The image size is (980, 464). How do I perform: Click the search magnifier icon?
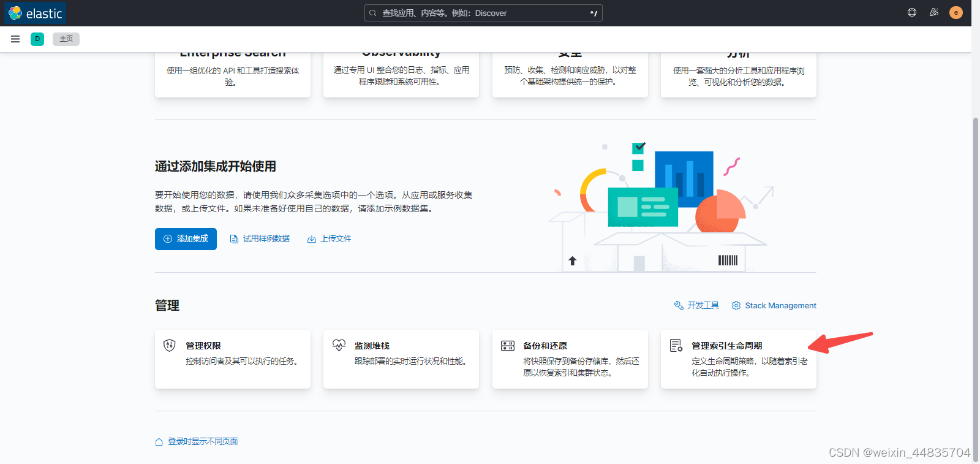(372, 13)
